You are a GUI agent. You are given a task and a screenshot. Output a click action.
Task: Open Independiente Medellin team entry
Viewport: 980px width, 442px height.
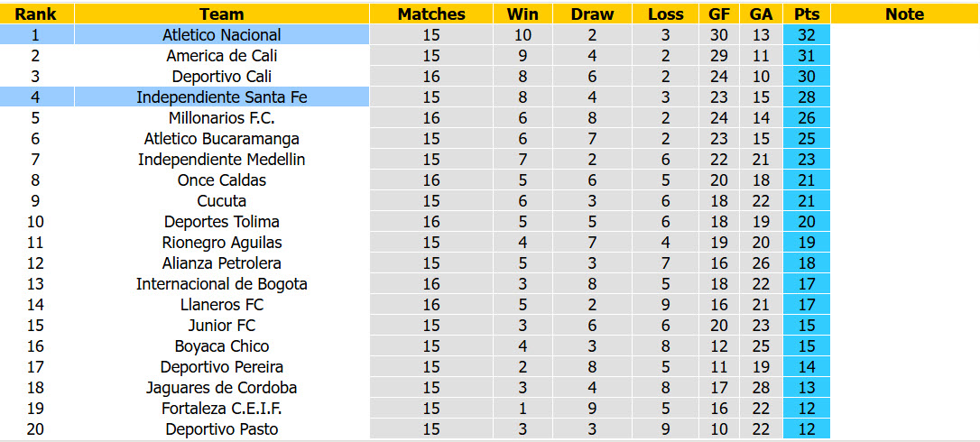coord(222,159)
